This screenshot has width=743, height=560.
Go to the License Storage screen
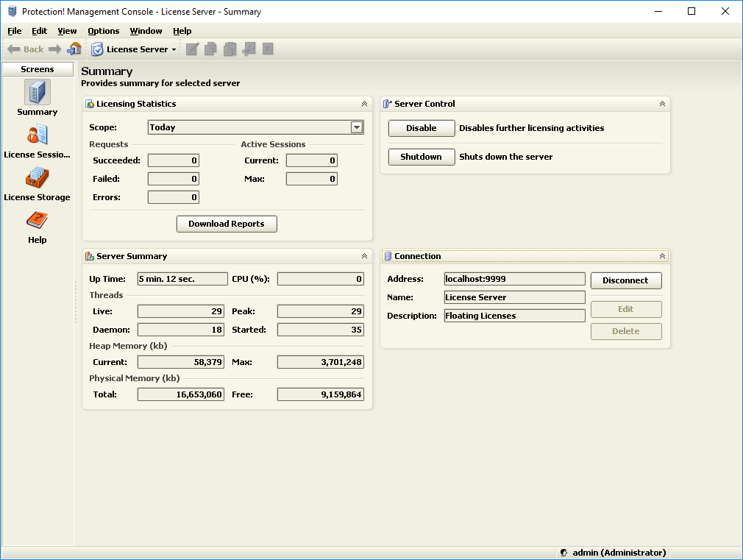[37, 182]
